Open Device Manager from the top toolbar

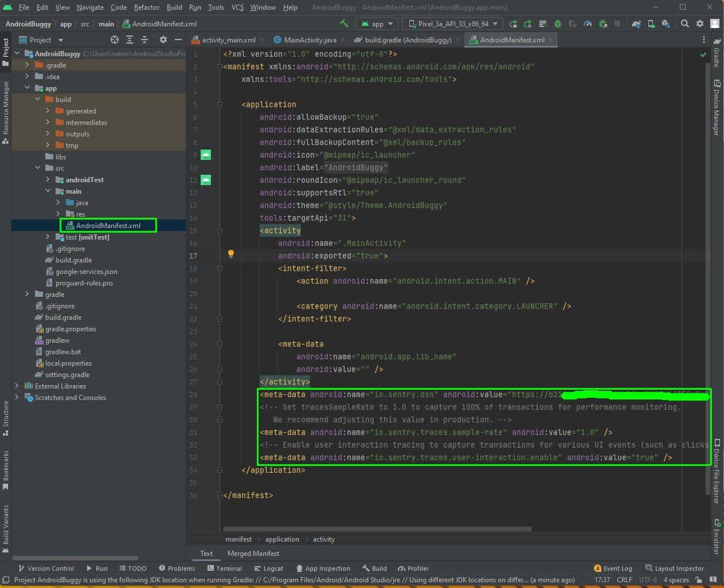tap(651, 23)
